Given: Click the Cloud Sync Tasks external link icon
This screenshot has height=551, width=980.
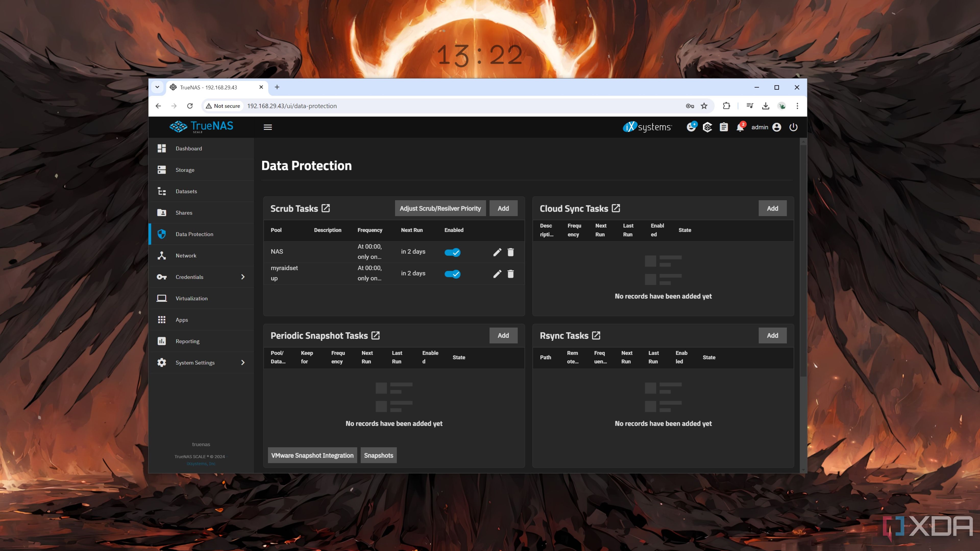Looking at the screenshot, I should [x=616, y=208].
